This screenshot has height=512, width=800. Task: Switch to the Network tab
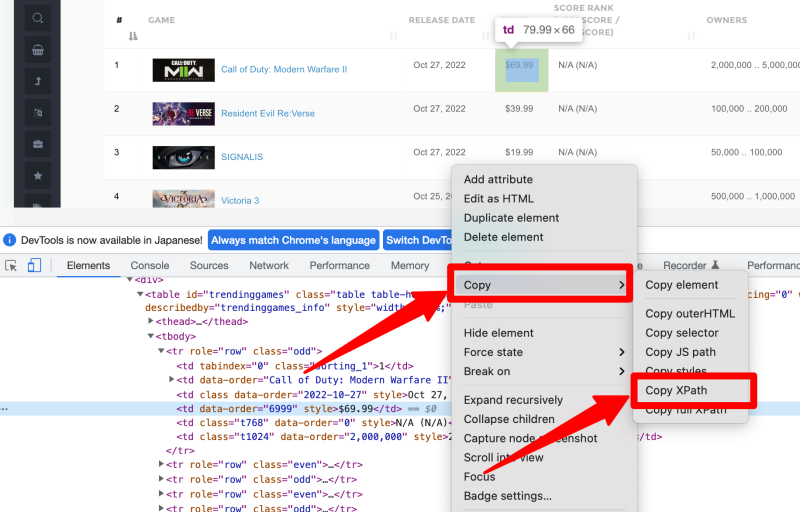[x=269, y=265]
